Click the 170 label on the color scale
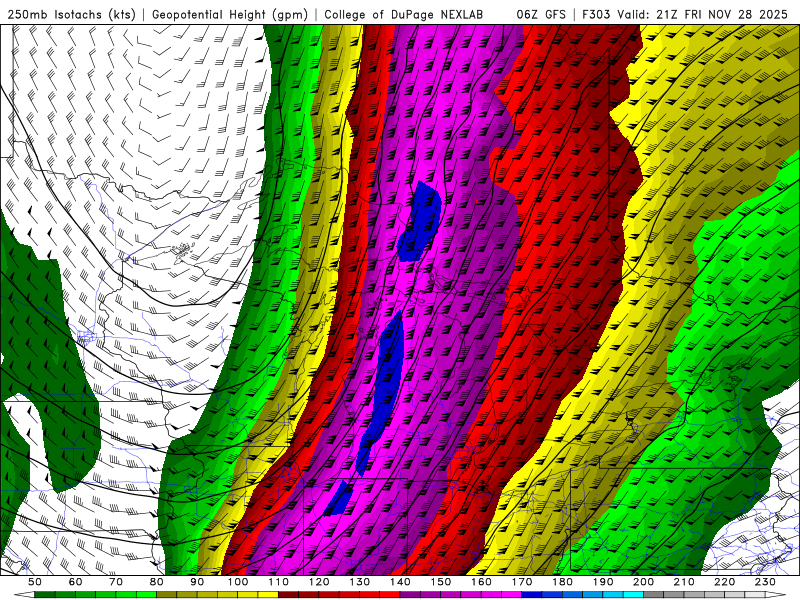This screenshot has width=800, height=600. pyautogui.click(x=522, y=582)
